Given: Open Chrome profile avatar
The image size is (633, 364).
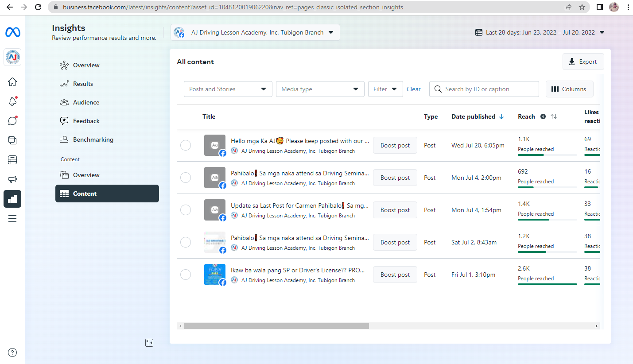Looking at the screenshot, I should (614, 7).
